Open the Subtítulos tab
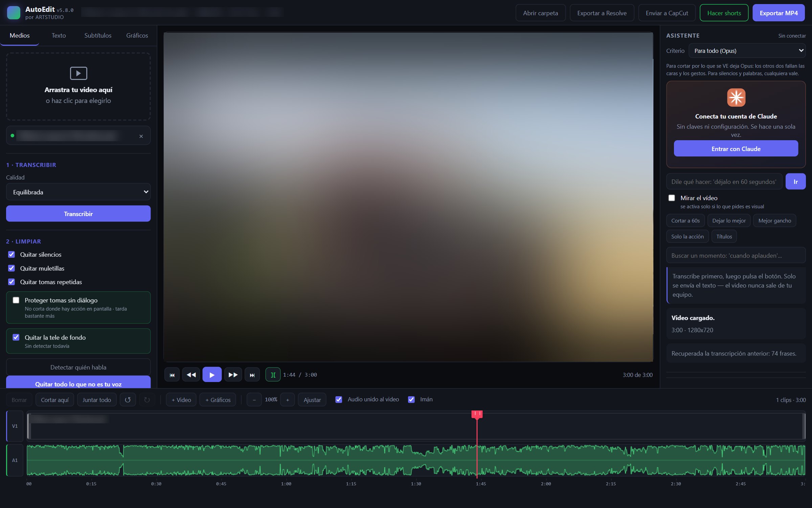 98,35
